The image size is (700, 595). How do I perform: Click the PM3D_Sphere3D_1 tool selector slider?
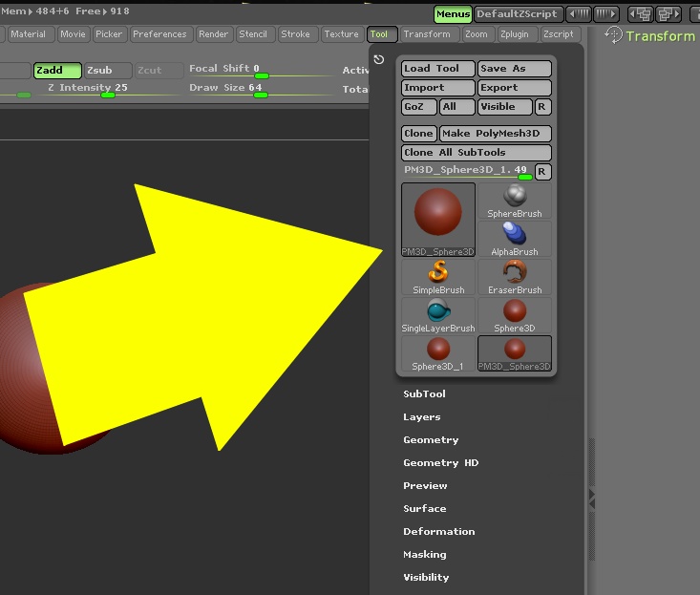click(x=467, y=171)
